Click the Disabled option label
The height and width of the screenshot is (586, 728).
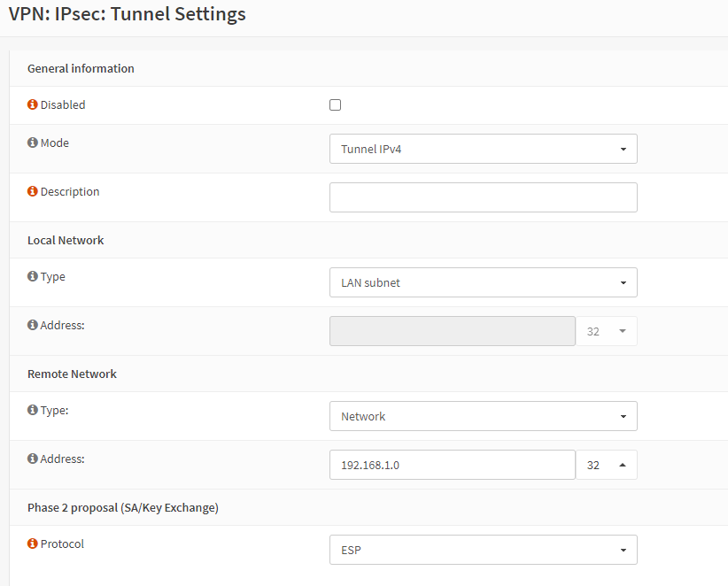pyautogui.click(x=63, y=104)
